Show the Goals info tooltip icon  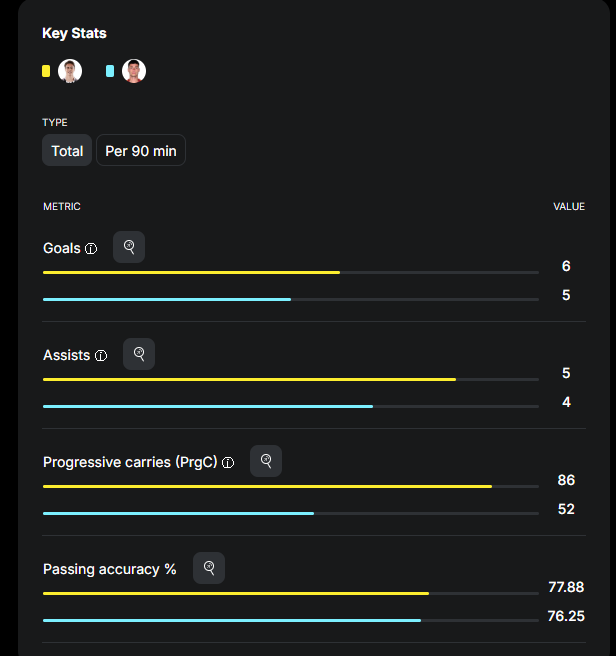point(91,249)
